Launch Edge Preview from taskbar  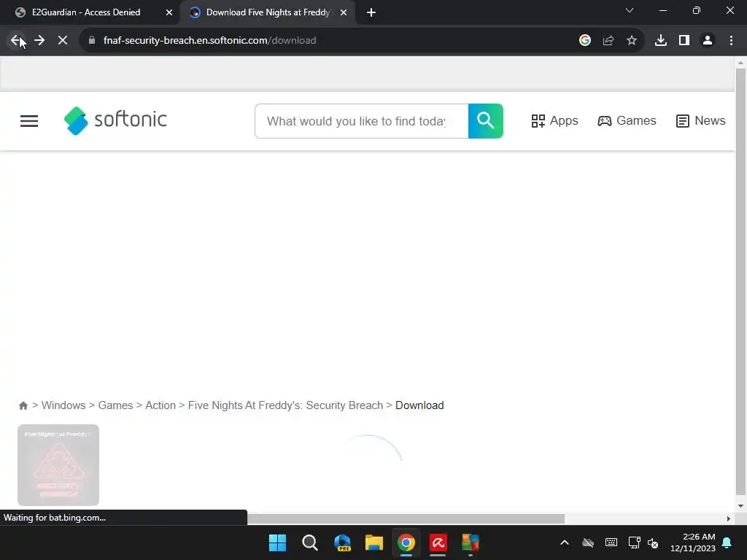click(x=343, y=542)
